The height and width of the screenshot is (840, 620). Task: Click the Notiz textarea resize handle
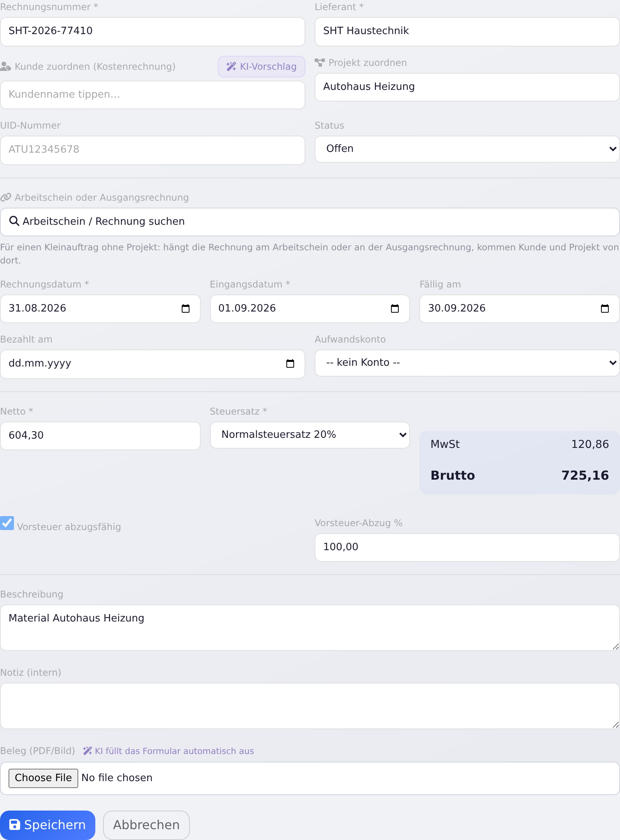[x=615, y=725]
